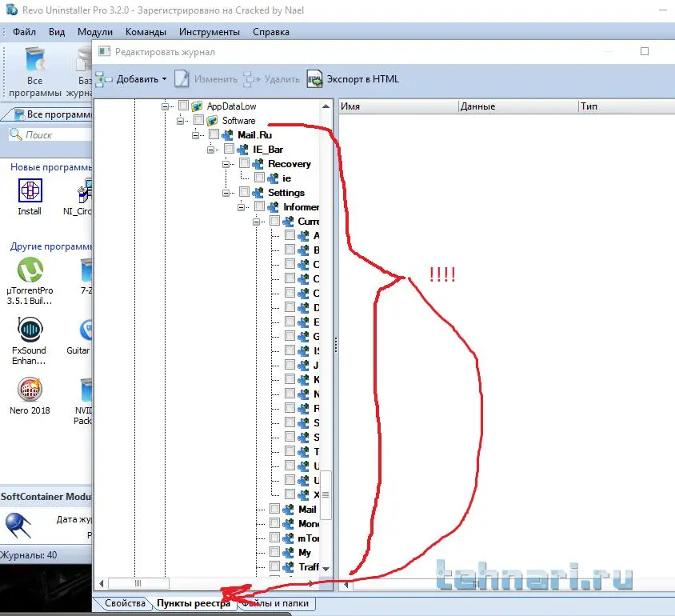675x616 pixels.
Task: Check the Informer checkbox
Action: 259,206
